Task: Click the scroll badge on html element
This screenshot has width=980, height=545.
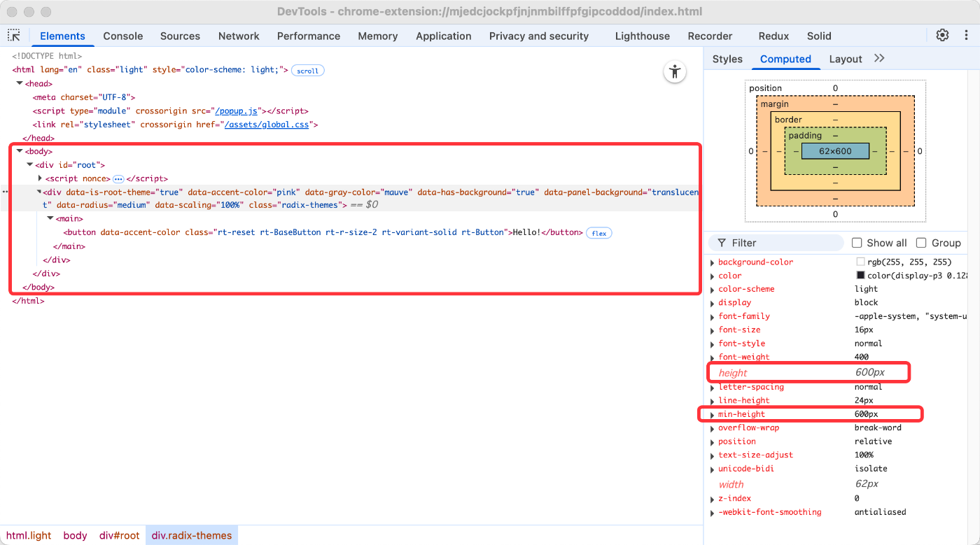Action: [x=308, y=71]
